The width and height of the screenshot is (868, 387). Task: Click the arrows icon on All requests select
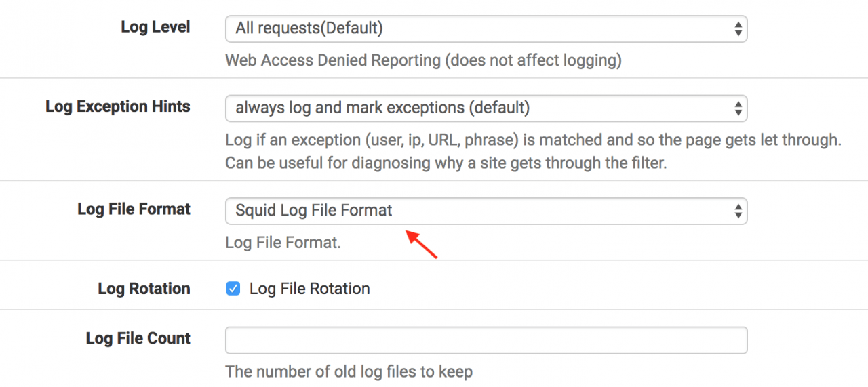pyautogui.click(x=738, y=28)
